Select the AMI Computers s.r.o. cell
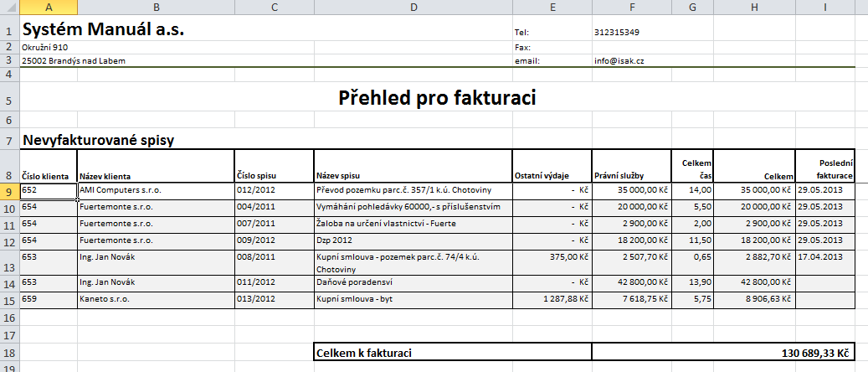868x372 pixels. tap(157, 191)
